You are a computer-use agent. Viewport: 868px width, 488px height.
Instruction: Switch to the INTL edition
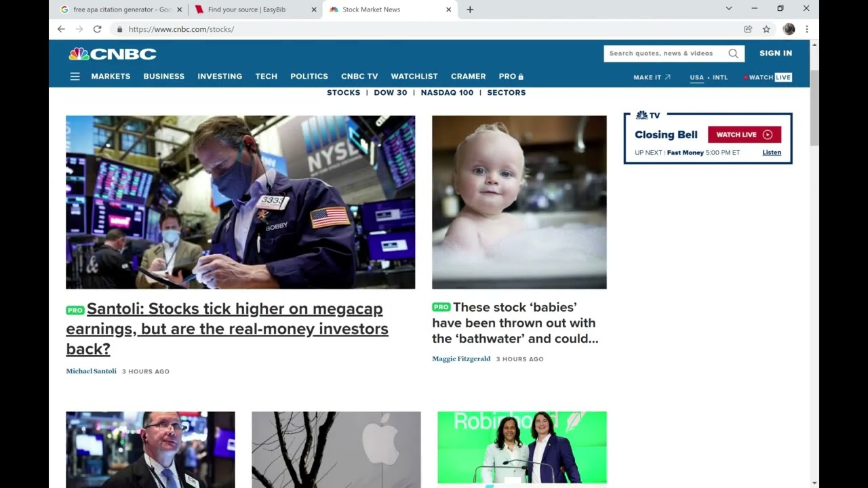[720, 77]
